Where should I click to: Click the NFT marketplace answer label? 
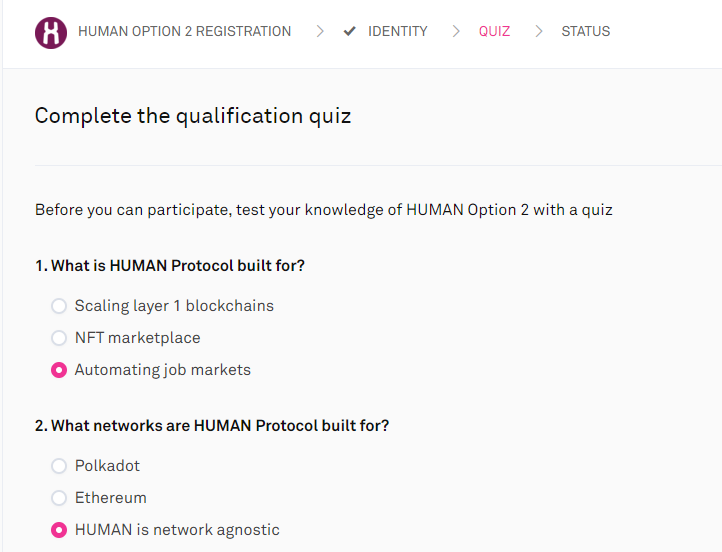click(x=137, y=338)
